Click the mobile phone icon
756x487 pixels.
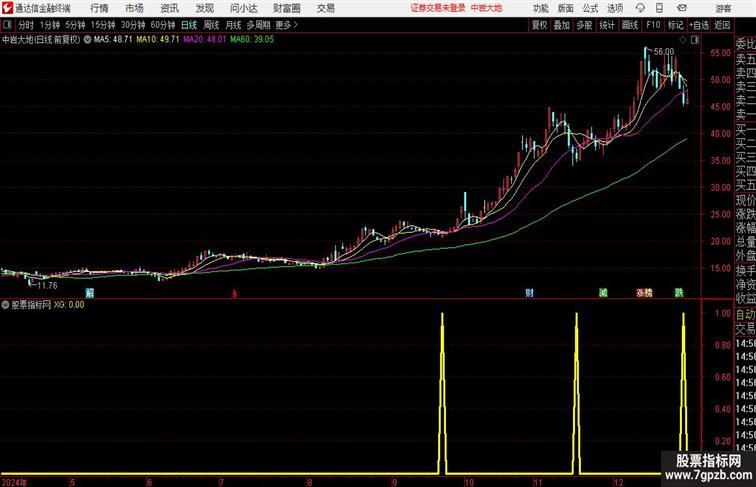659,8
